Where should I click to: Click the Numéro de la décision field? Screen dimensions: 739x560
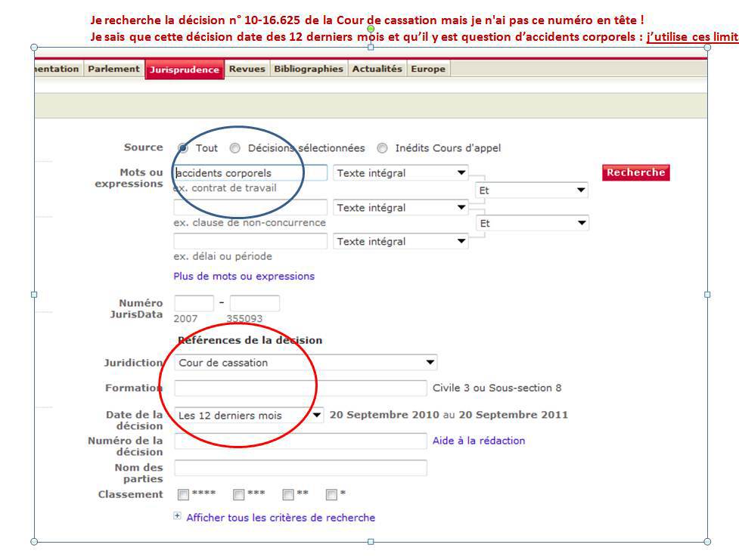(300, 441)
